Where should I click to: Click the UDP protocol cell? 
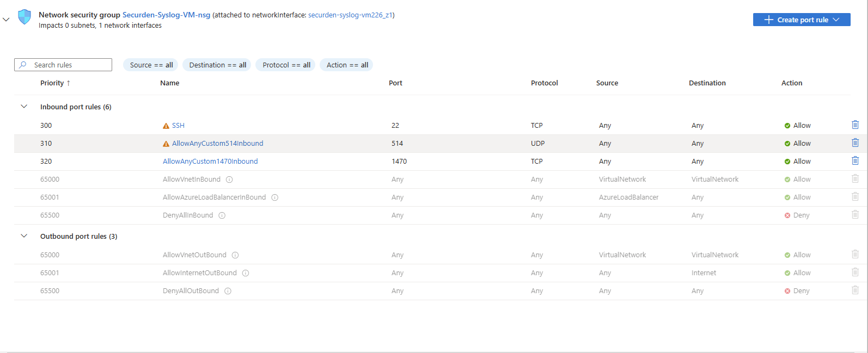point(538,144)
